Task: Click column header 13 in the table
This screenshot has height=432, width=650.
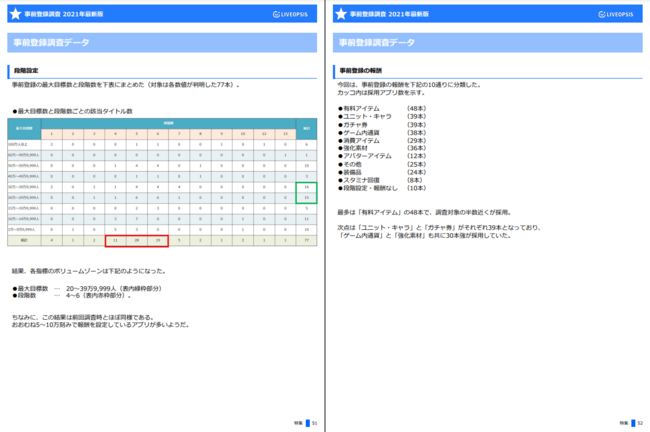Action: 285,133
